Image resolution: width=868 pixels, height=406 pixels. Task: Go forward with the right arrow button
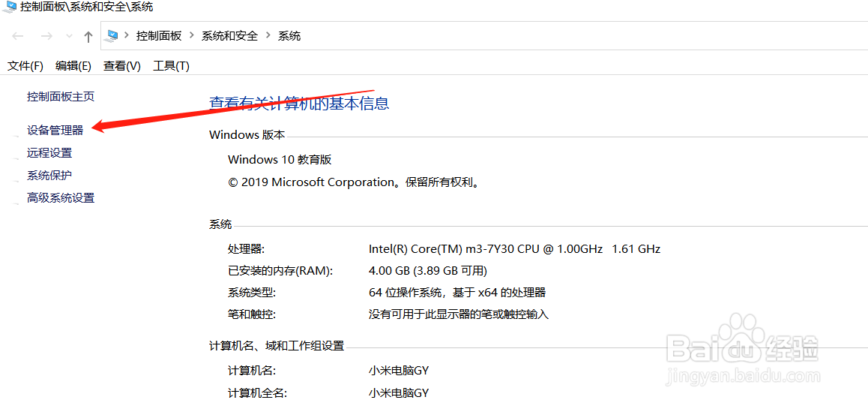click(46, 37)
